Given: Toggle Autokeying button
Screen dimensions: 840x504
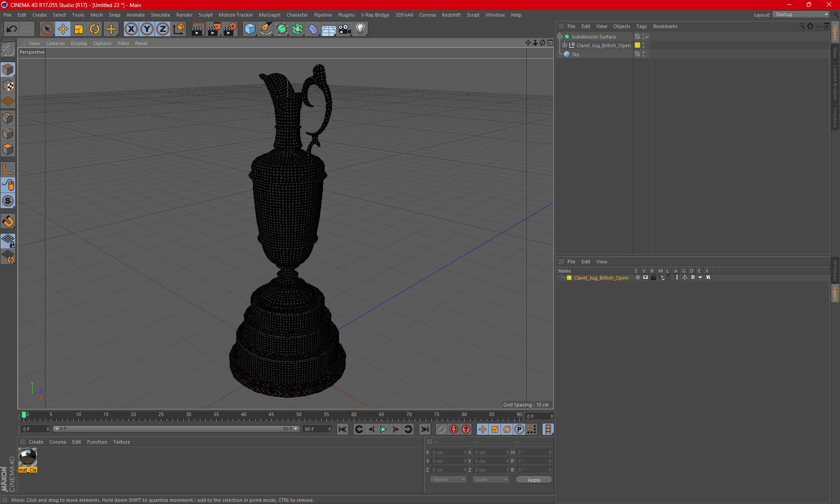Looking at the screenshot, I should (454, 429).
